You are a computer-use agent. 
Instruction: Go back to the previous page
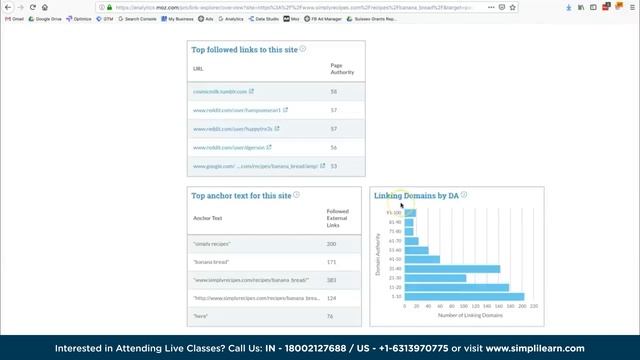click(x=8, y=7)
